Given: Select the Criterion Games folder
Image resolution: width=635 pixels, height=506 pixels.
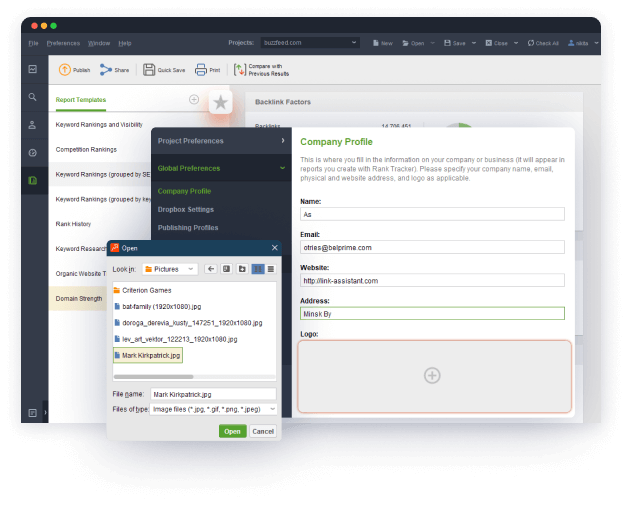Looking at the screenshot, I should (x=143, y=290).
